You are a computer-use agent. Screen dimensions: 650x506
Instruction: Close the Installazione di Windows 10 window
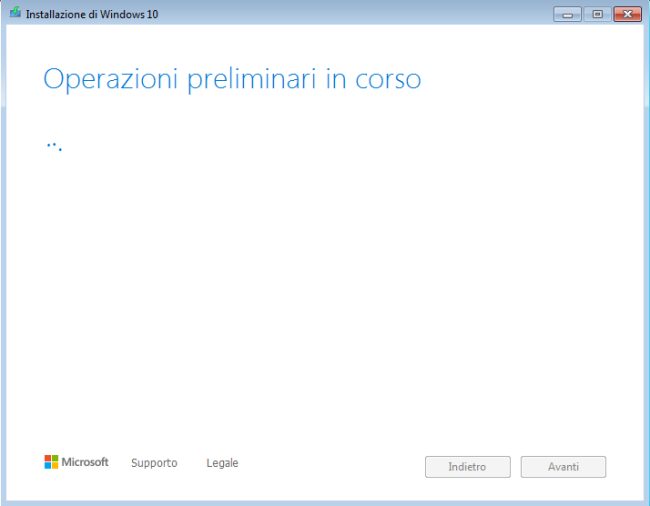pos(628,14)
